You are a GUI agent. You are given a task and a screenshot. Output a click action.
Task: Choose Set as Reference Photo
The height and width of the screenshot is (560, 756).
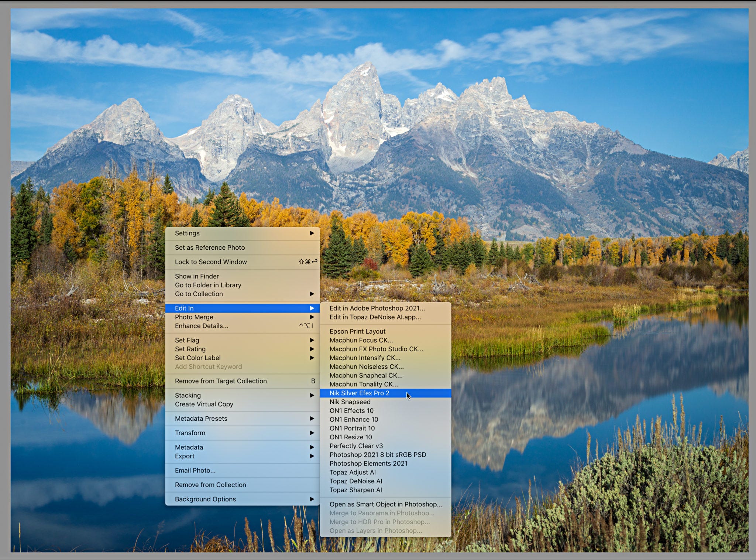(x=243, y=247)
